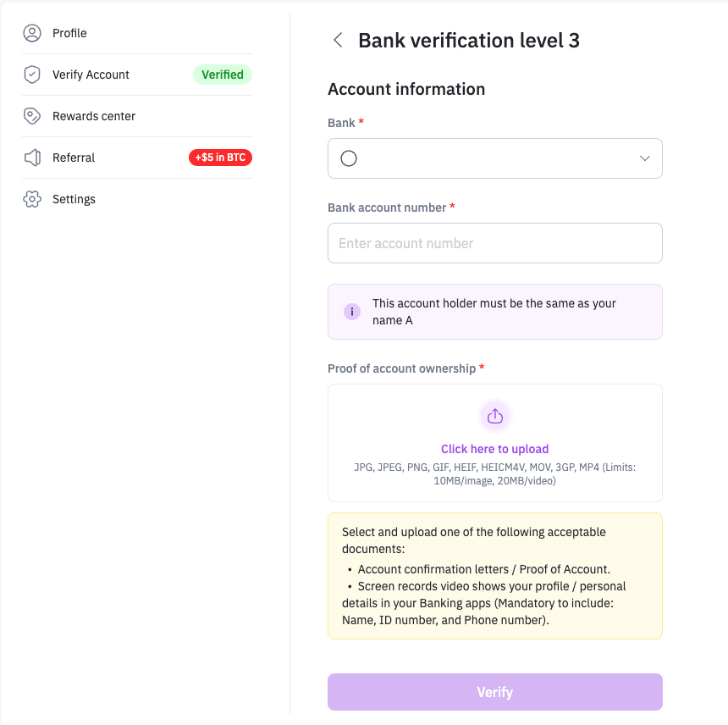
Task: Expand the Bank dropdown chevron
Action: tap(645, 158)
